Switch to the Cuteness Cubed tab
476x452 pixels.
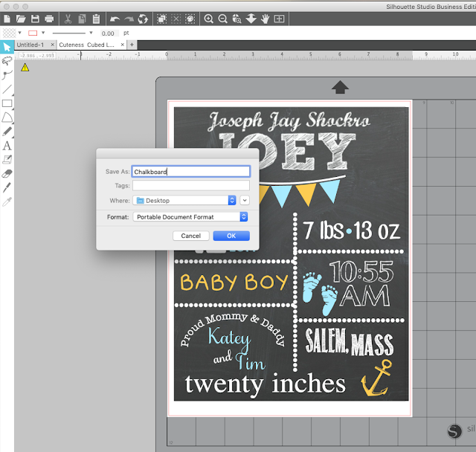click(86, 45)
